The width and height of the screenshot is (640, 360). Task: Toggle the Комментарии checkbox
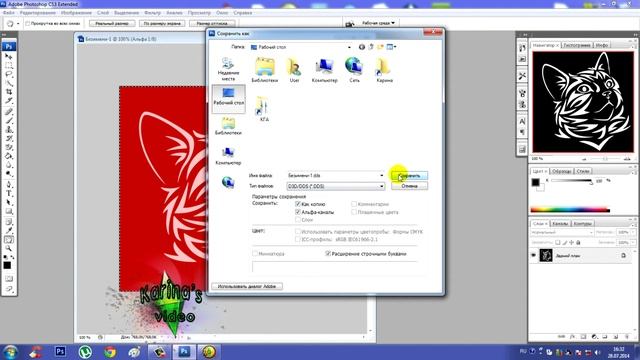354,204
